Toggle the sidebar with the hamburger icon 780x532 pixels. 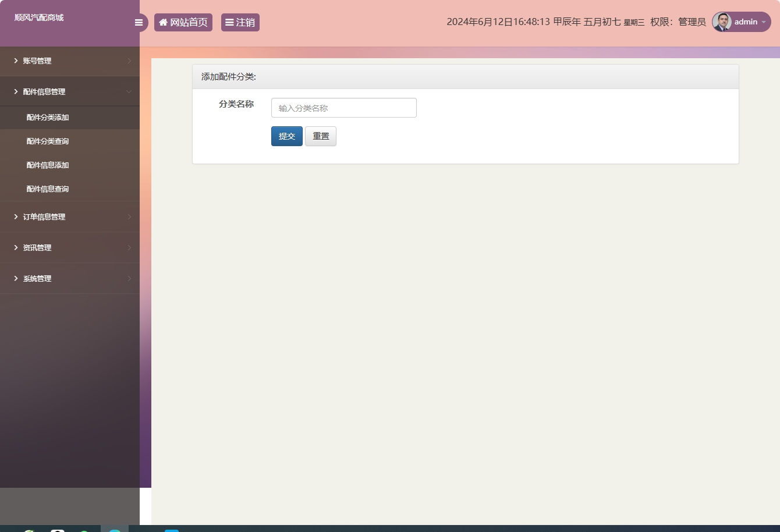coord(139,23)
